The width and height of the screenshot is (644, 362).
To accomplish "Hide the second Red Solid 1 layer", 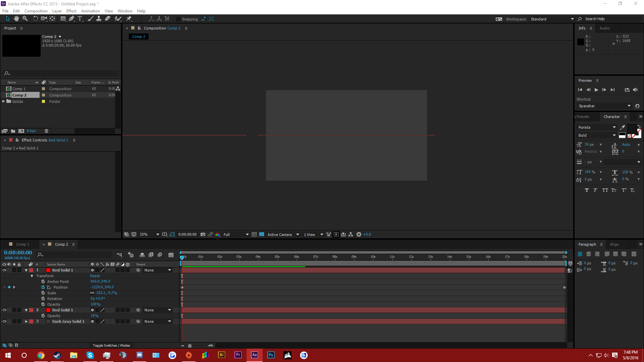I will (4, 310).
